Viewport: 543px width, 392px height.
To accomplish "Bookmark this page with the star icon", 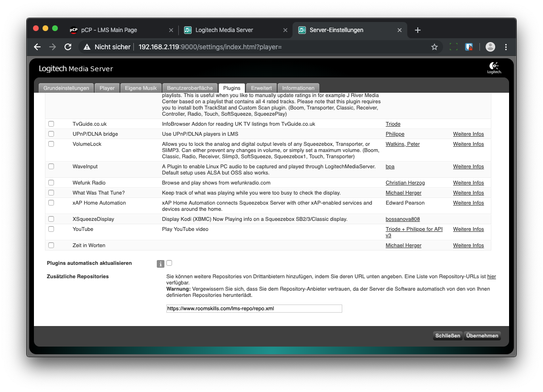I will 434,47.
